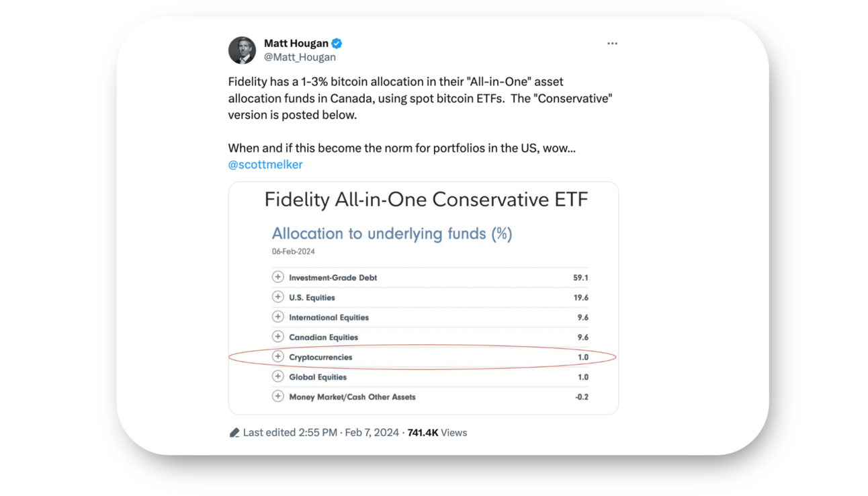
Task: Click the blue verified badge
Action: pos(337,43)
